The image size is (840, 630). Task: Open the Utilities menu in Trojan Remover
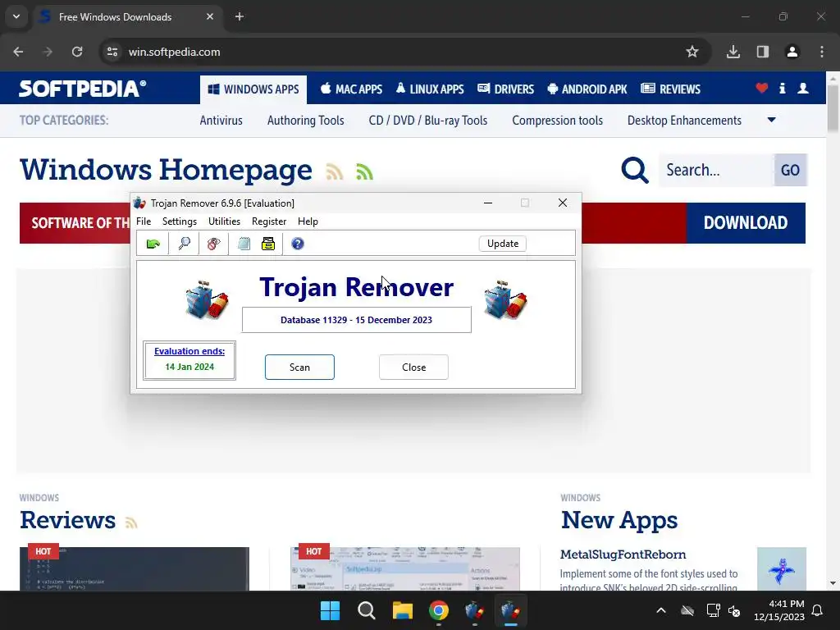pos(224,221)
